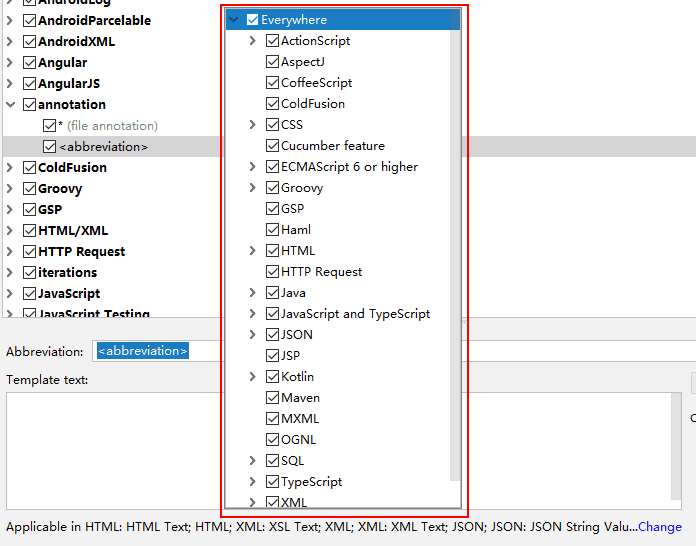Screen dimensions: 696x546
Task: Collapse the annotation template group
Action: [x=11, y=105]
